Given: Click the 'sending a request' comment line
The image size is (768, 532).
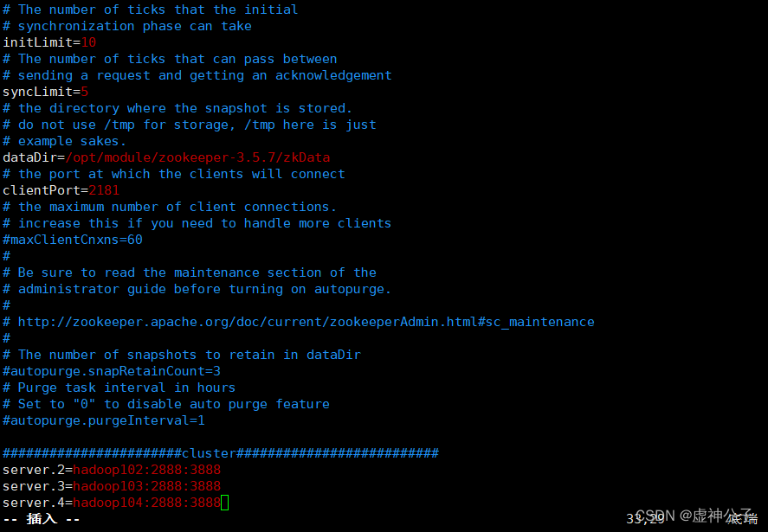Looking at the screenshot, I should (197, 75).
